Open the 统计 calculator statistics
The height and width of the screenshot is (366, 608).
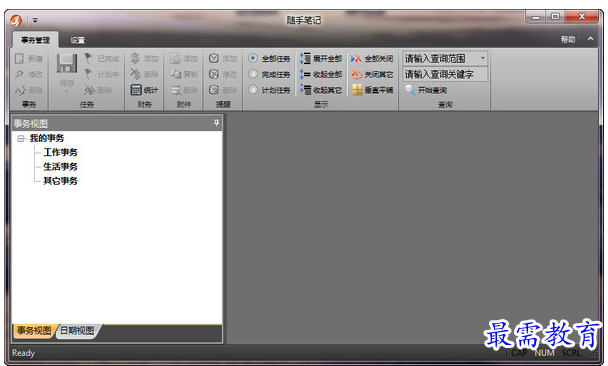pyautogui.click(x=144, y=90)
